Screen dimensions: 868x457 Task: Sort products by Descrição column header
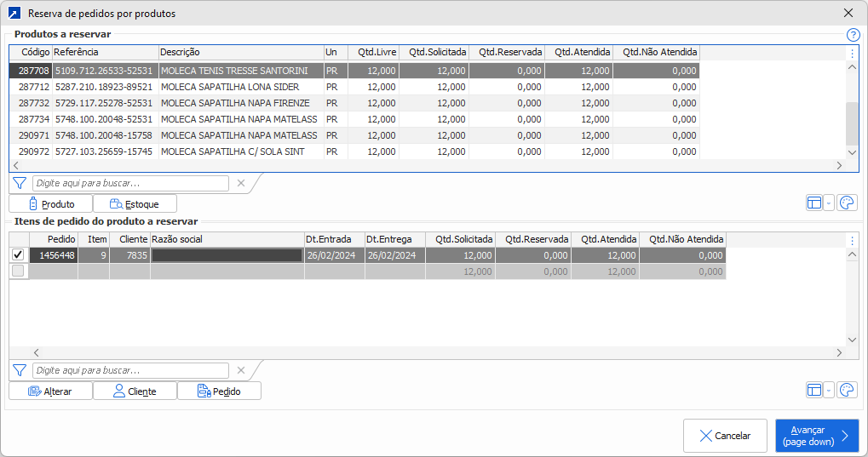point(241,53)
